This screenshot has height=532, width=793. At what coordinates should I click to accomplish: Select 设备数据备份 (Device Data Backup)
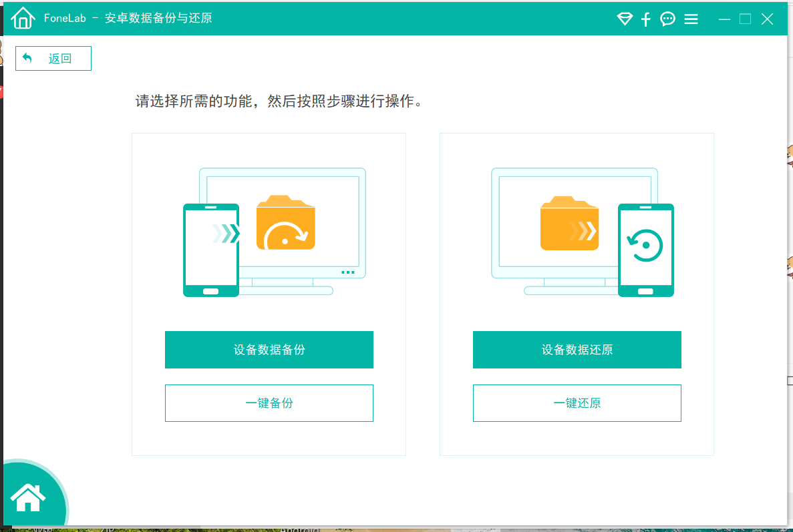click(x=269, y=350)
